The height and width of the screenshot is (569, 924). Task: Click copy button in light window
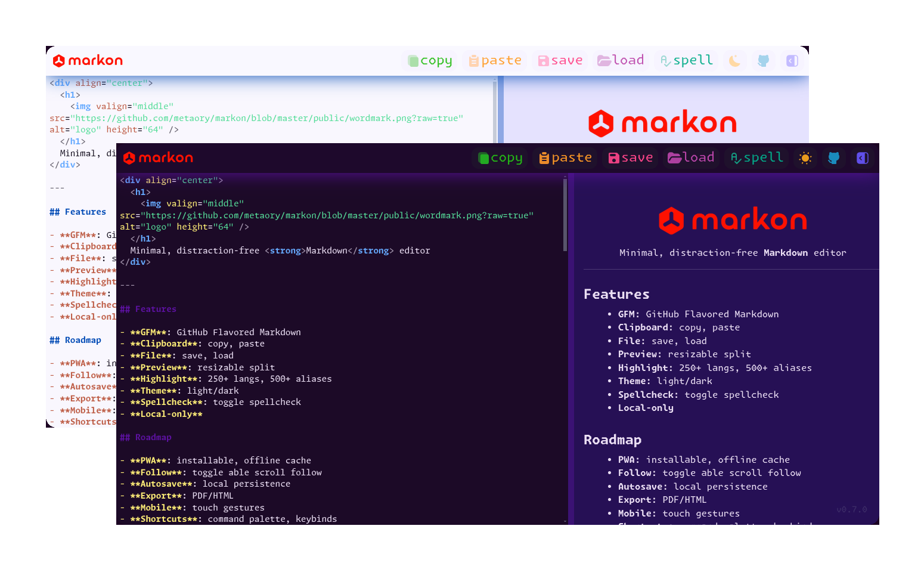pyautogui.click(x=430, y=61)
